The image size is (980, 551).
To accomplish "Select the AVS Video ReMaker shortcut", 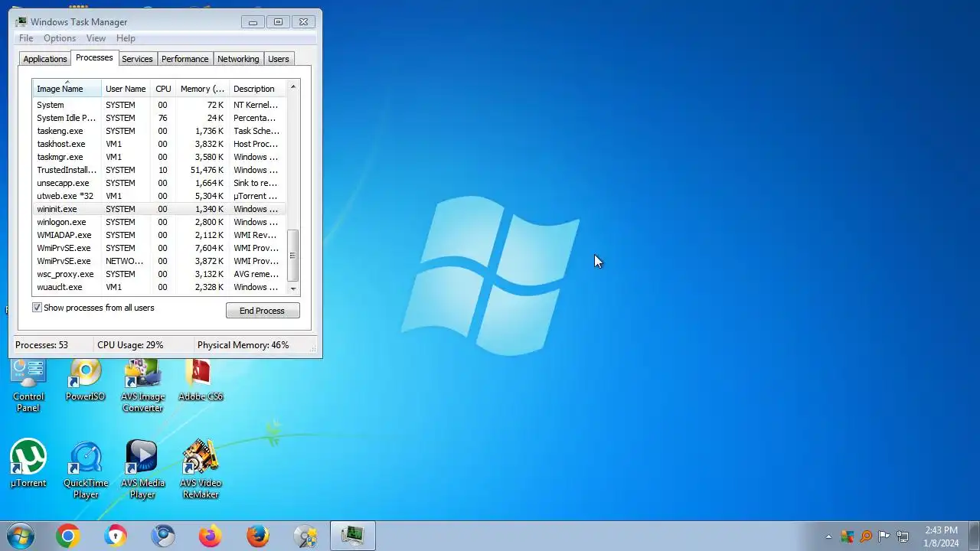I will coord(201,470).
